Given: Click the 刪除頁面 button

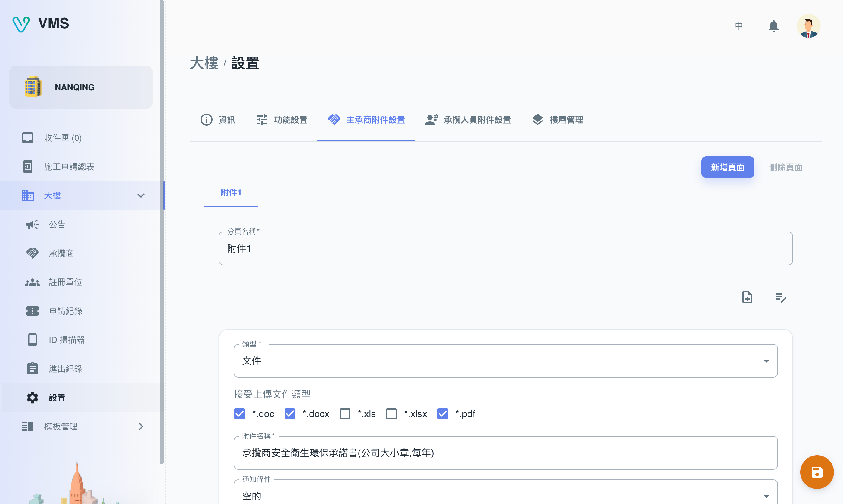Looking at the screenshot, I should [785, 167].
